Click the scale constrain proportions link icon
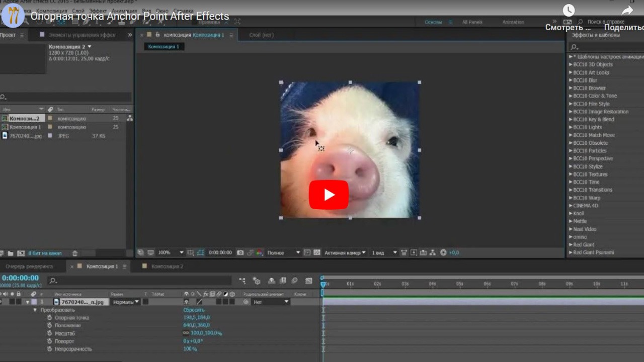644x362 pixels. pos(186,333)
